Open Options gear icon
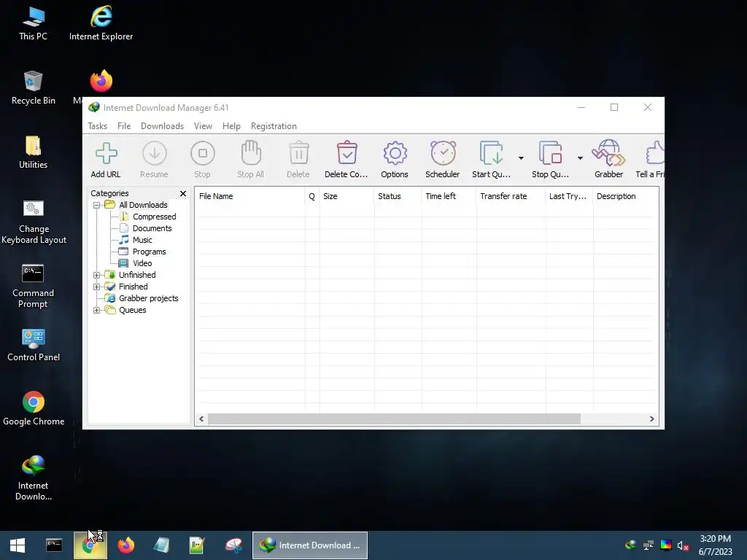The image size is (747, 560). pyautogui.click(x=395, y=160)
